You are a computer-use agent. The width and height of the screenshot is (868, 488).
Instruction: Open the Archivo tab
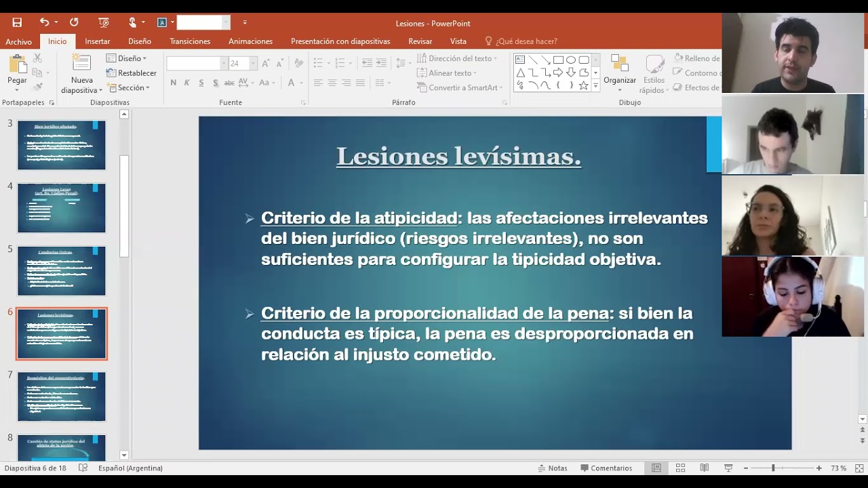18,41
